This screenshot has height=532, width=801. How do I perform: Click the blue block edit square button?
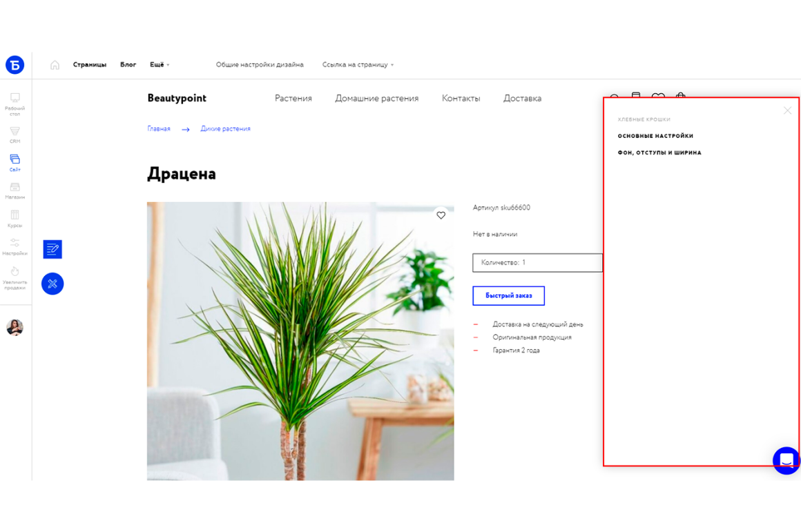(52, 249)
